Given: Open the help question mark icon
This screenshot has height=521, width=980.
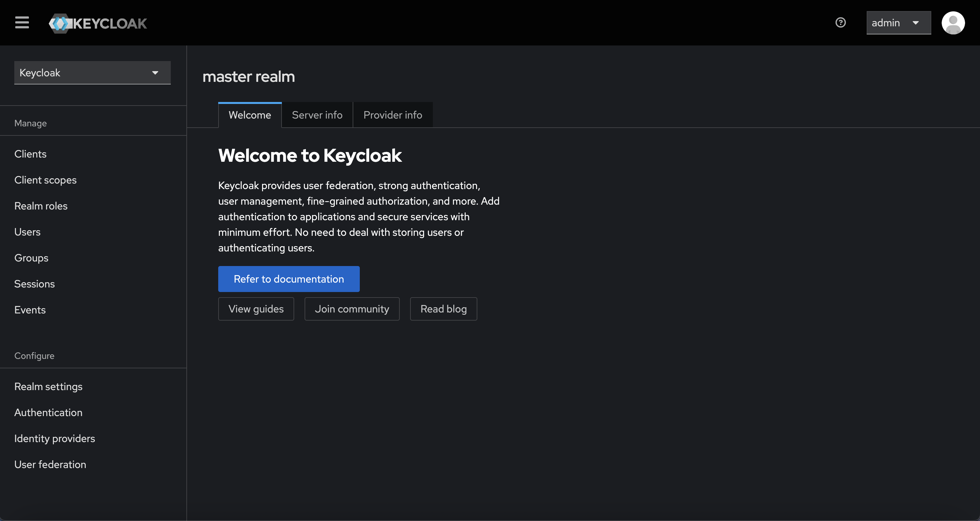Looking at the screenshot, I should 840,23.
